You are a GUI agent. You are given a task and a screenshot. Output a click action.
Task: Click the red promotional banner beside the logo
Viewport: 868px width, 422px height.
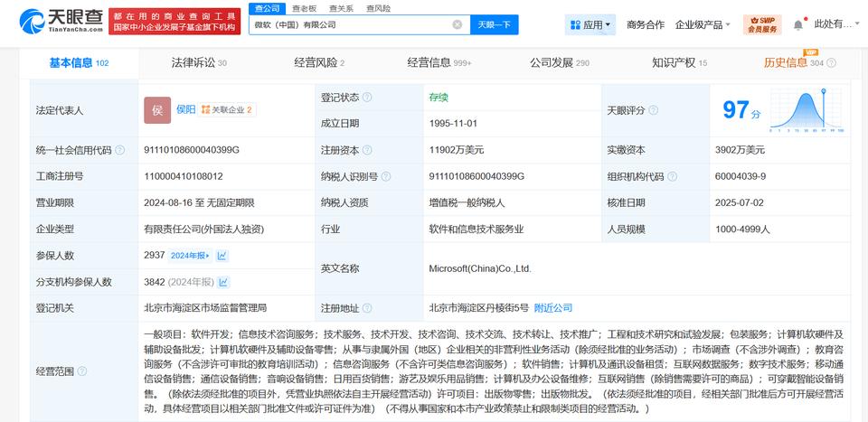175,22
